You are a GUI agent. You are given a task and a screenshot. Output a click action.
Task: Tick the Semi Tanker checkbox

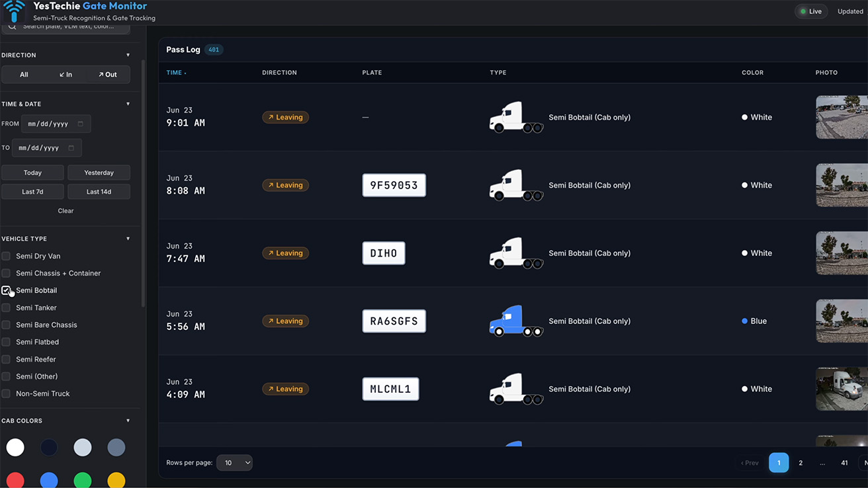6,307
